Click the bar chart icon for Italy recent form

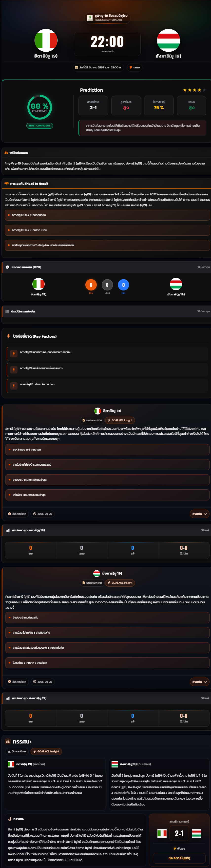pos(7,530)
